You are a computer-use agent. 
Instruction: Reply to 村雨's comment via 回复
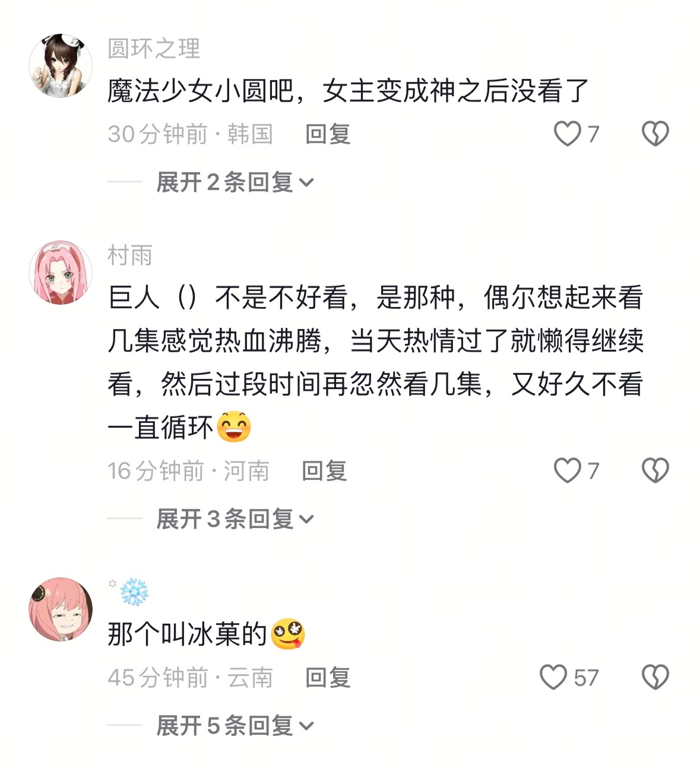[x=324, y=471]
